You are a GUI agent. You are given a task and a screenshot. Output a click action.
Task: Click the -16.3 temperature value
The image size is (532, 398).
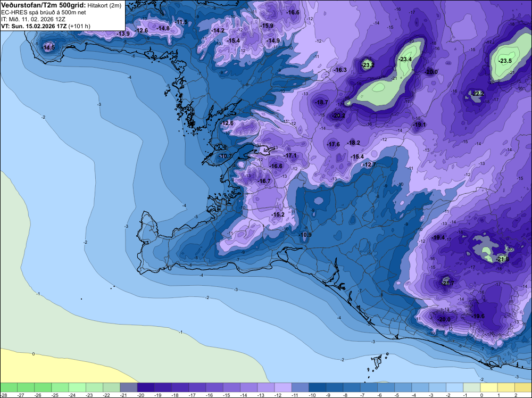(x=340, y=70)
